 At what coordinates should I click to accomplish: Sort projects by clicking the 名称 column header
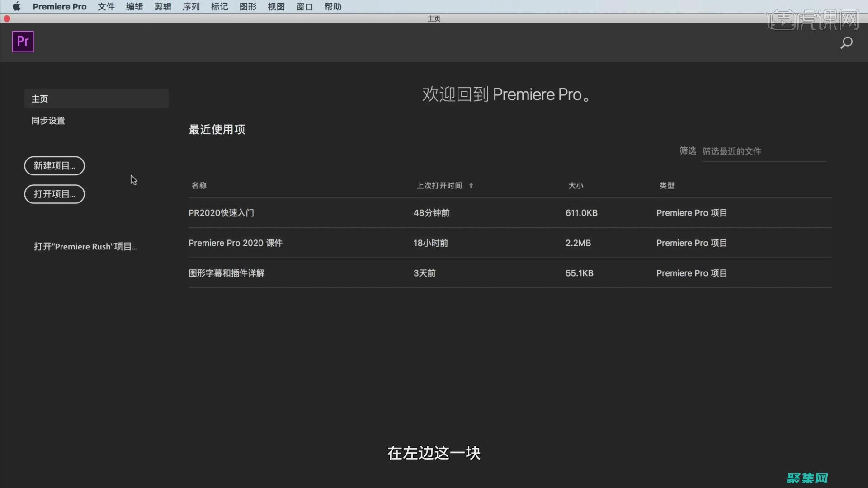coord(199,185)
